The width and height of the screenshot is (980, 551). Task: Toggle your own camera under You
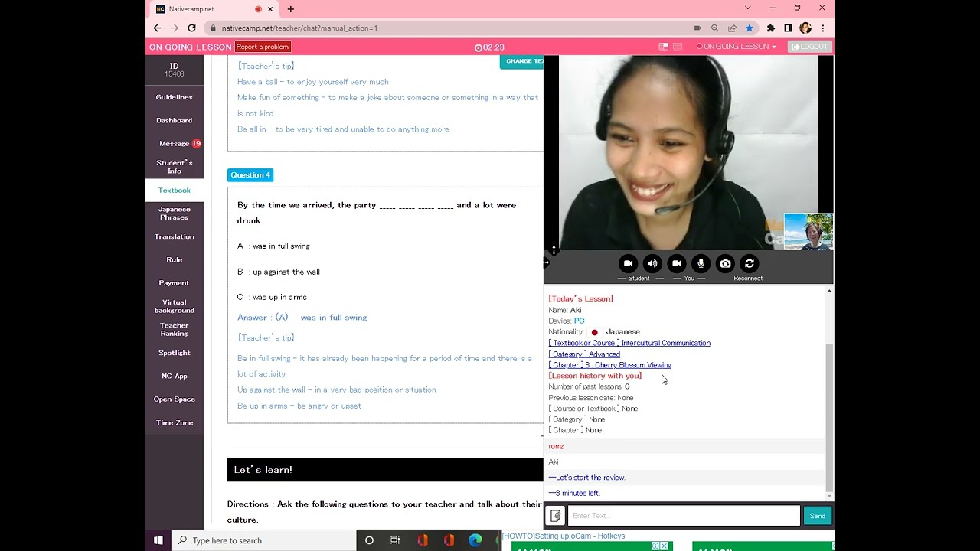(676, 263)
